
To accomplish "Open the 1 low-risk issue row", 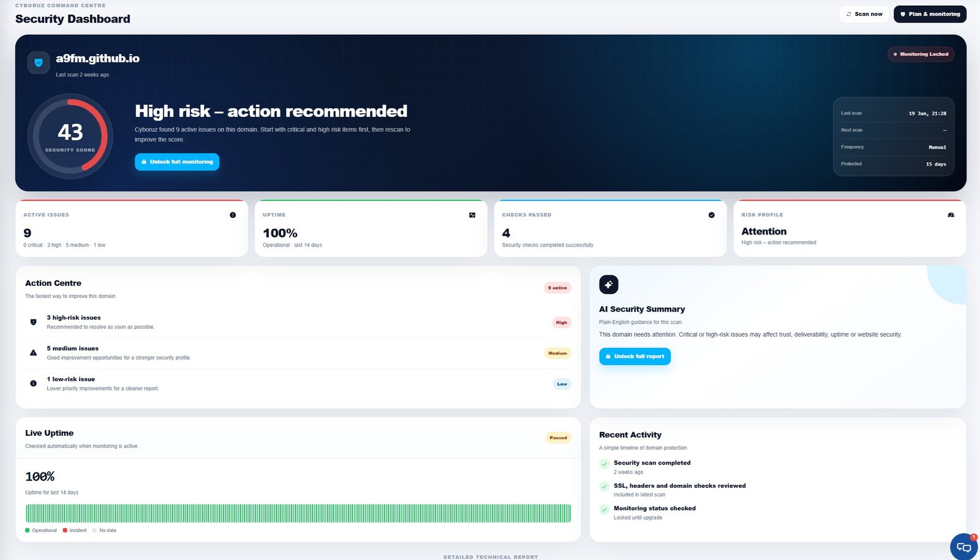I will 298,383.
